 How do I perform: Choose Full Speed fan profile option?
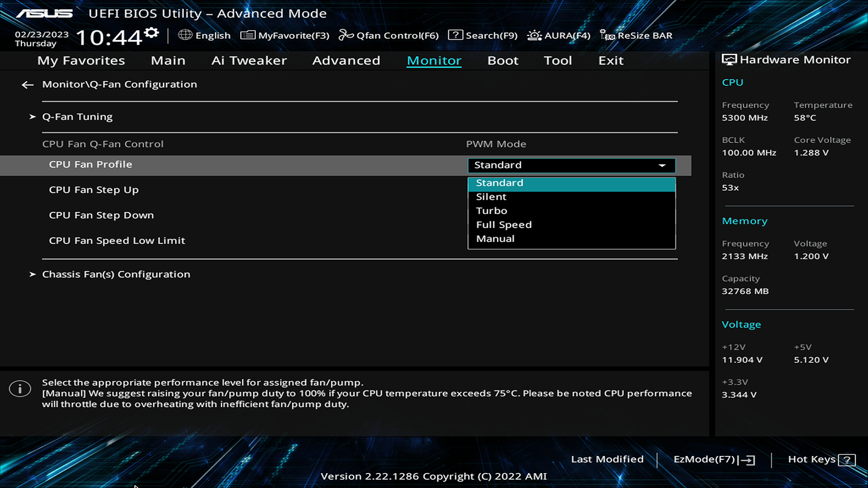[504, 225]
